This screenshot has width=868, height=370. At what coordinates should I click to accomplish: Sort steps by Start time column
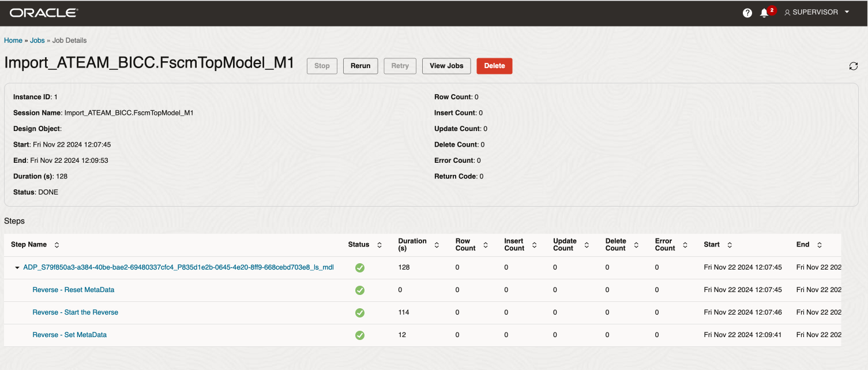(730, 245)
